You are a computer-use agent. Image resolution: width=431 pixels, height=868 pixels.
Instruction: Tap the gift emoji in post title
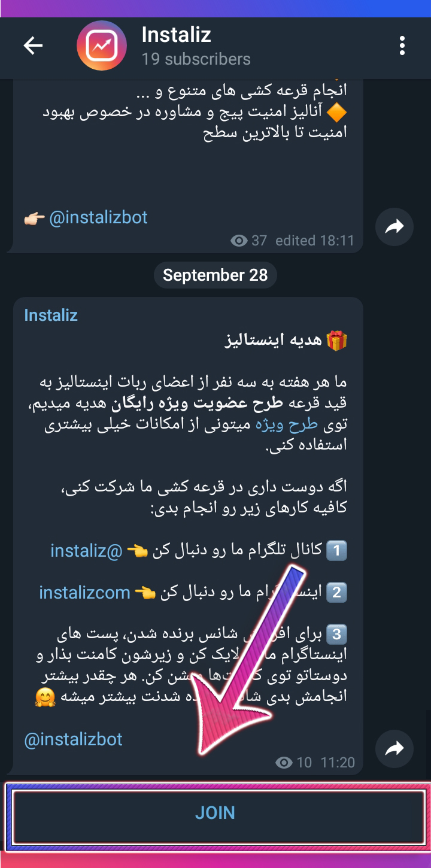(x=338, y=342)
